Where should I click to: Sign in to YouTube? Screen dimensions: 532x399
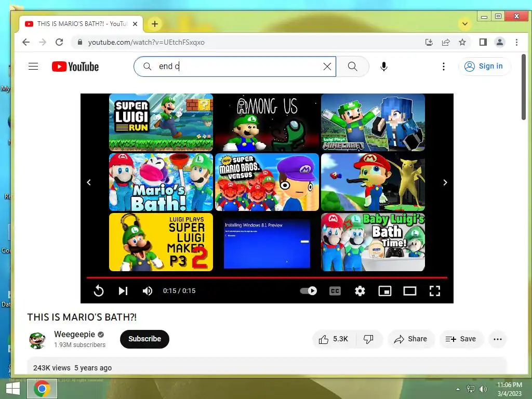(484, 66)
